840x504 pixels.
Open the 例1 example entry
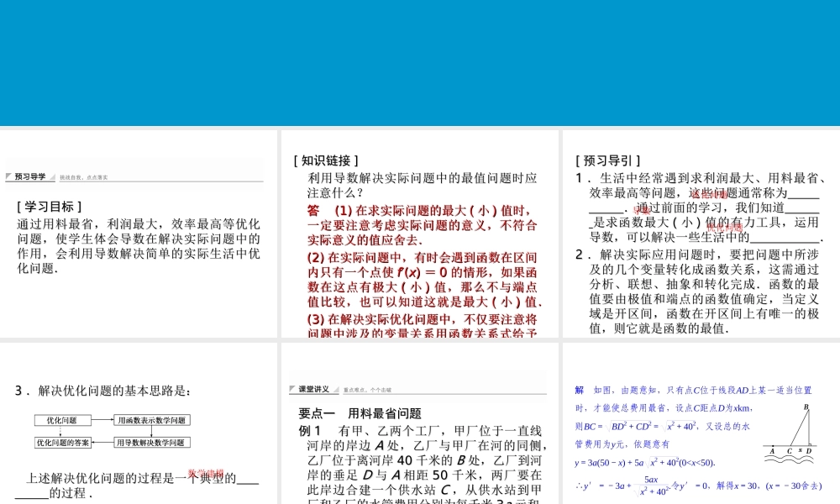pyautogui.click(x=307, y=431)
